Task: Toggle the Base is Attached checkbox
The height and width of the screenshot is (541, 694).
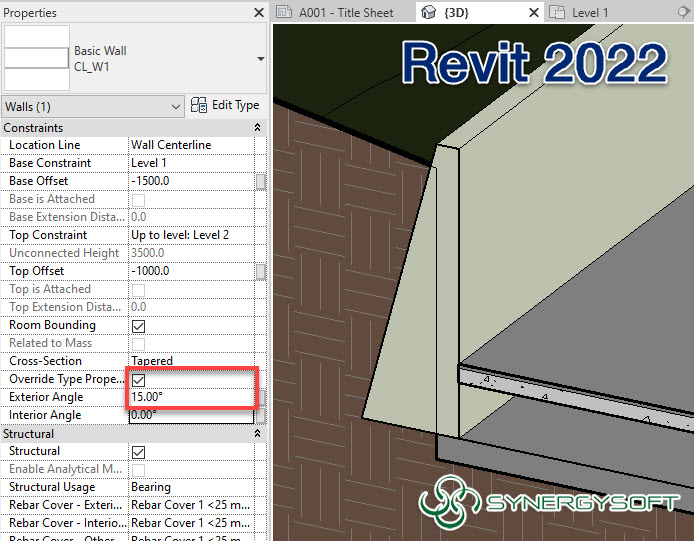Action: coord(139,200)
